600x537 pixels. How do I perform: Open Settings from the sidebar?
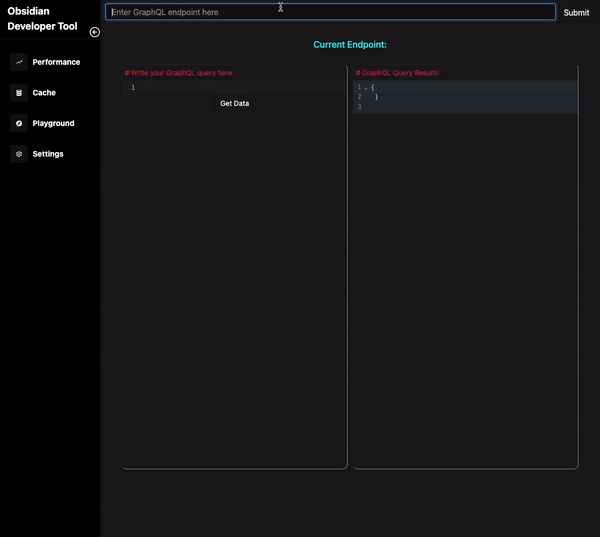(x=48, y=154)
